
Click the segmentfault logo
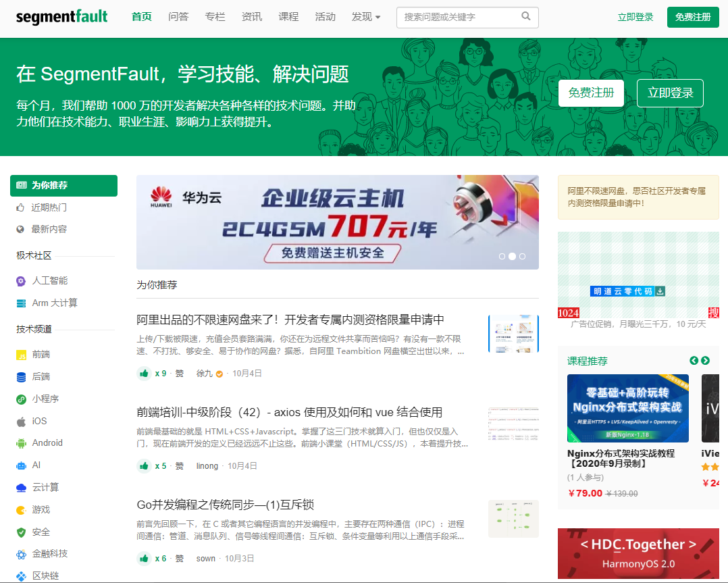[x=61, y=17]
